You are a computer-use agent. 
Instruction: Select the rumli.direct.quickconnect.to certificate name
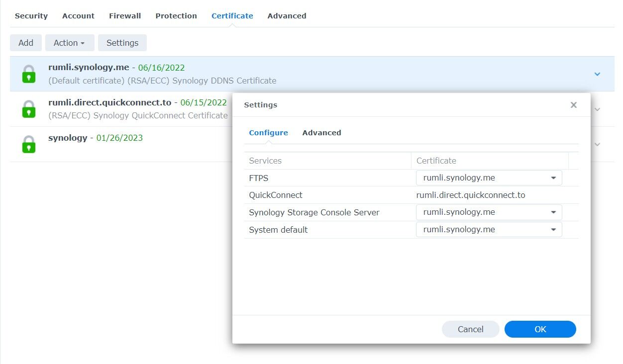[110, 102]
